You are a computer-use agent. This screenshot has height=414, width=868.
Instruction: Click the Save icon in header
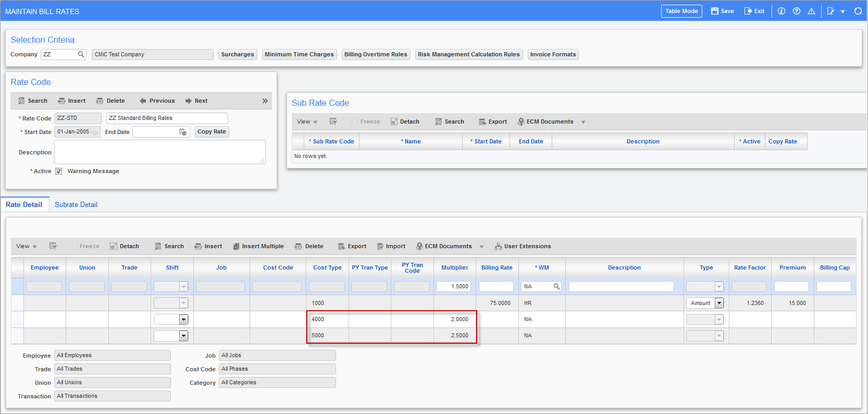[x=722, y=11]
